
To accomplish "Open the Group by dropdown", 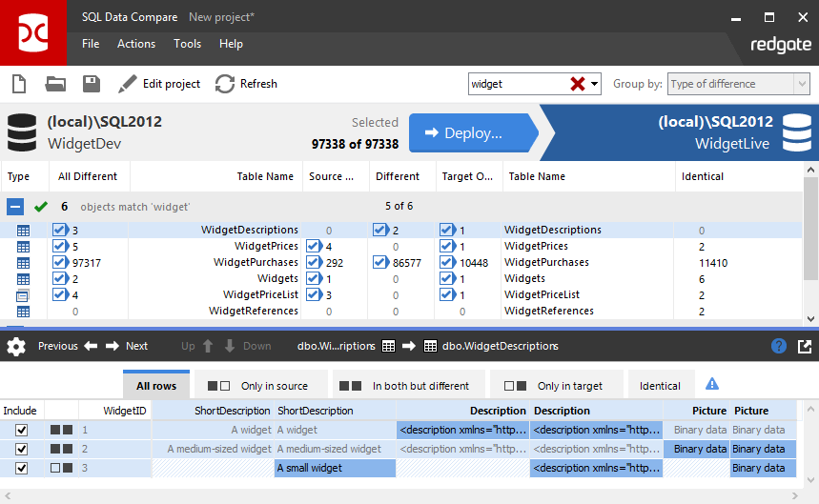I will [738, 84].
